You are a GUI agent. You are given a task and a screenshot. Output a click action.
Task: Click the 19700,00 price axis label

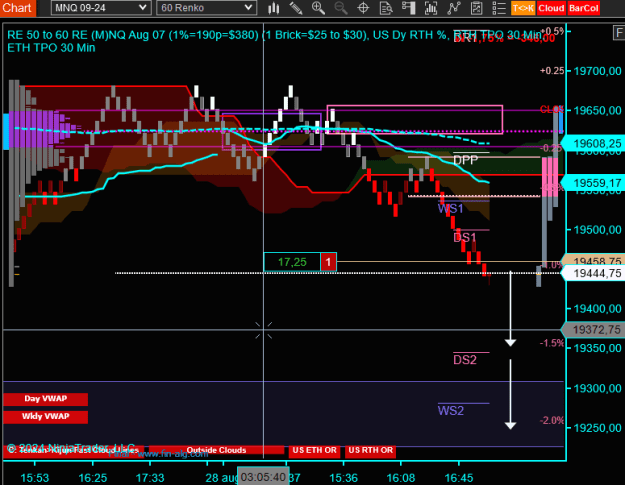597,71
